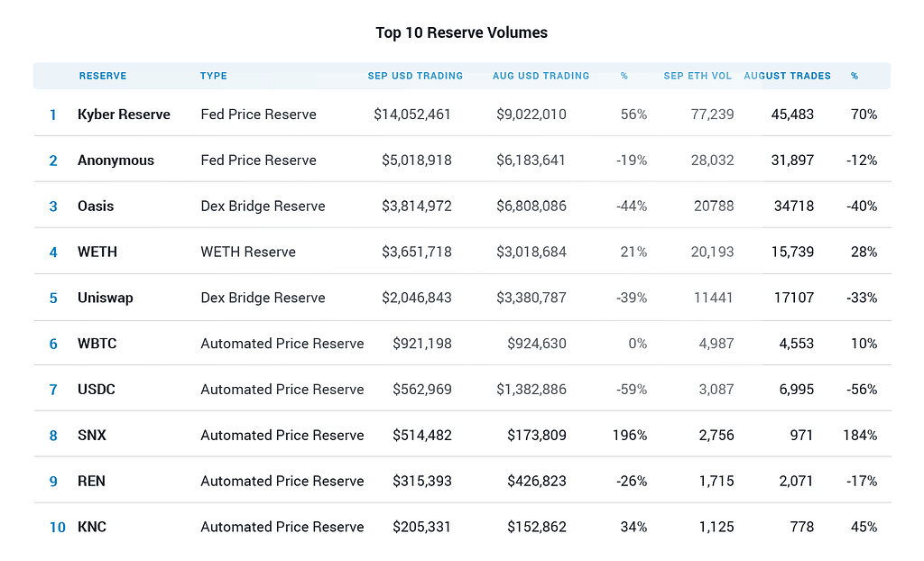924x561 pixels.
Task: Click the 11441 ETH volume cell
Action: pyautogui.click(x=714, y=298)
